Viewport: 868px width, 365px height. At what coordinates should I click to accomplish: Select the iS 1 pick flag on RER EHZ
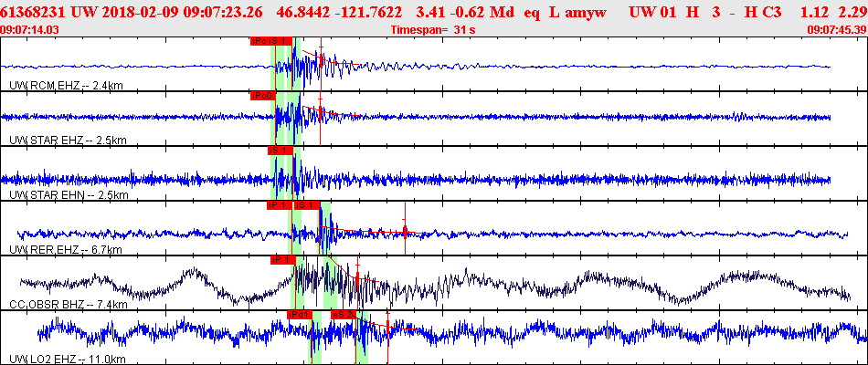pyautogui.click(x=307, y=205)
